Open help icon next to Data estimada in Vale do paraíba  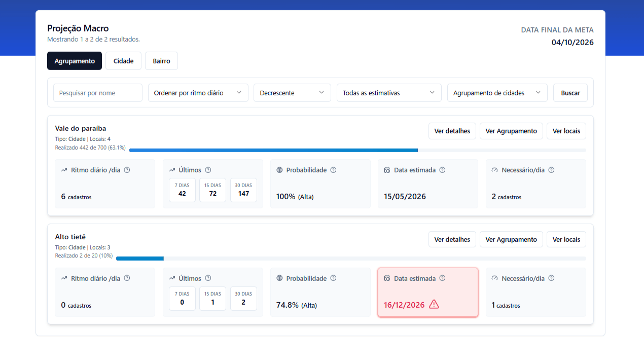pyautogui.click(x=442, y=170)
